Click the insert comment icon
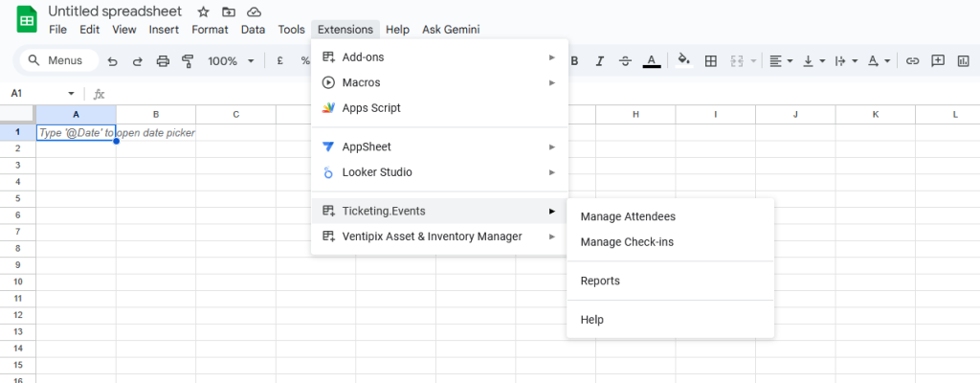 [938, 61]
